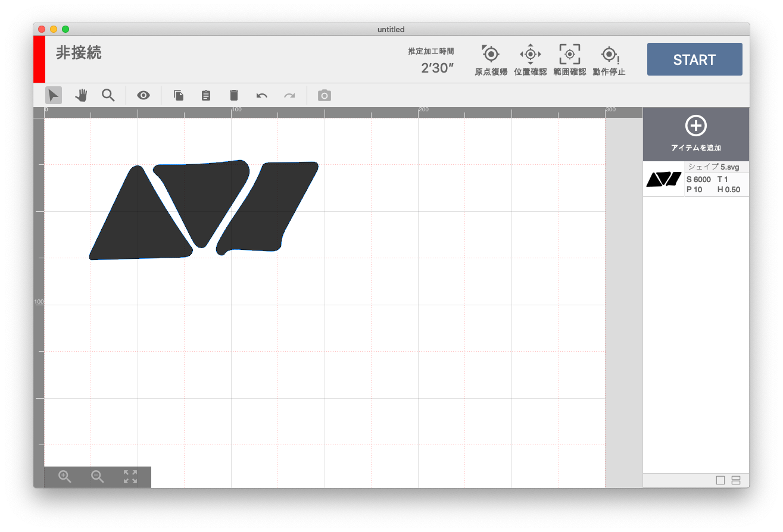
Task: Switch to split panel view icon
Action: (x=736, y=480)
